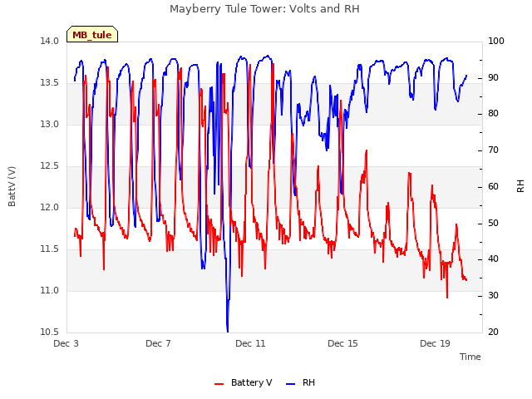Click the Time axis label
This screenshot has width=532, height=399.
(x=470, y=357)
